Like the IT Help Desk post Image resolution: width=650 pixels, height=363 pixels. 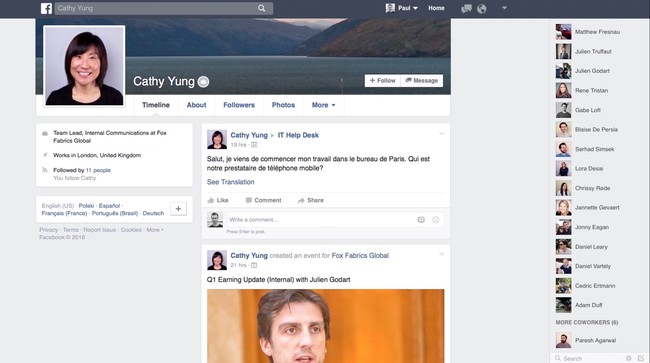pyautogui.click(x=218, y=200)
